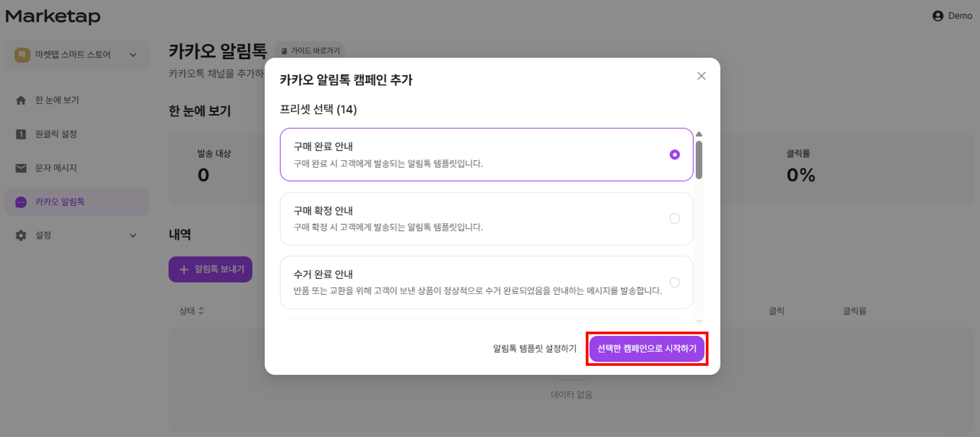
Task: Click the 마켓탭 스마트 스토어 avatar badge
Action: tap(22, 55)
